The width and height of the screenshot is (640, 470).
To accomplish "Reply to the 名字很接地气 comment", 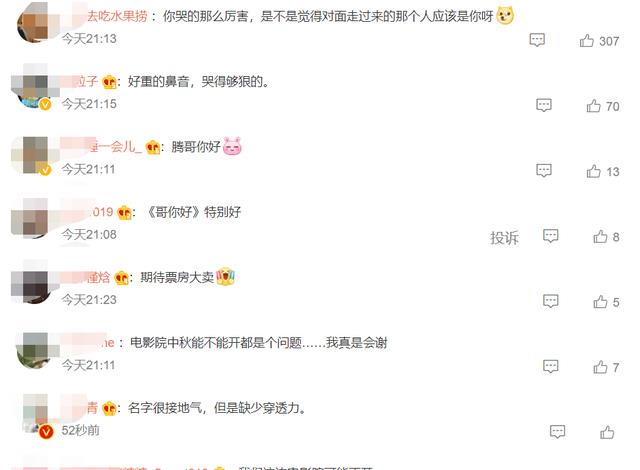I will point(558,432).
